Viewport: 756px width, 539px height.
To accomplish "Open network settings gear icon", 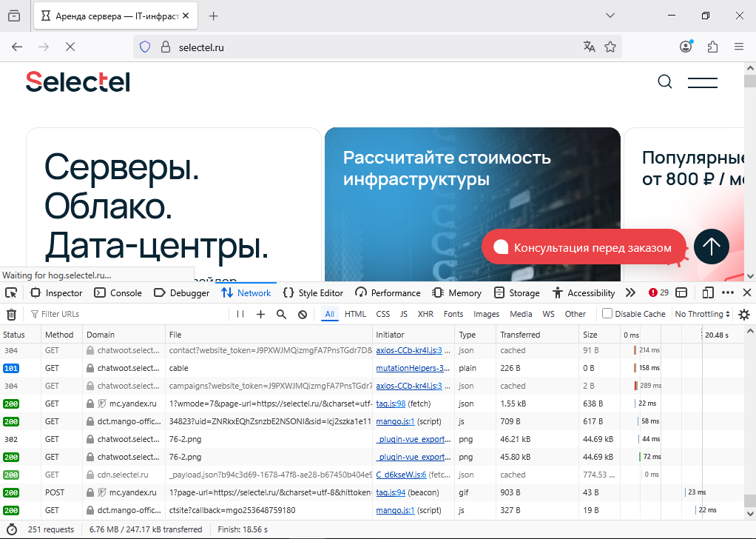I will click(743, 314).
